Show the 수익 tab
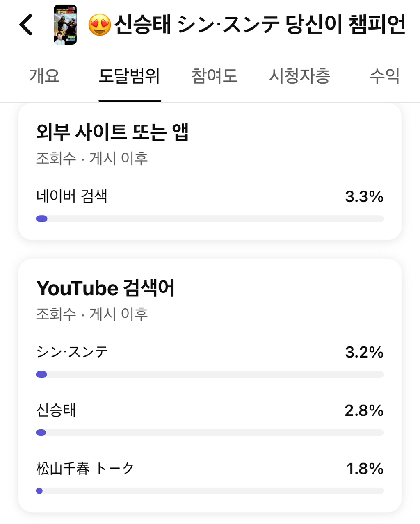This screenshot has width=420, height=524. (384, 76)
